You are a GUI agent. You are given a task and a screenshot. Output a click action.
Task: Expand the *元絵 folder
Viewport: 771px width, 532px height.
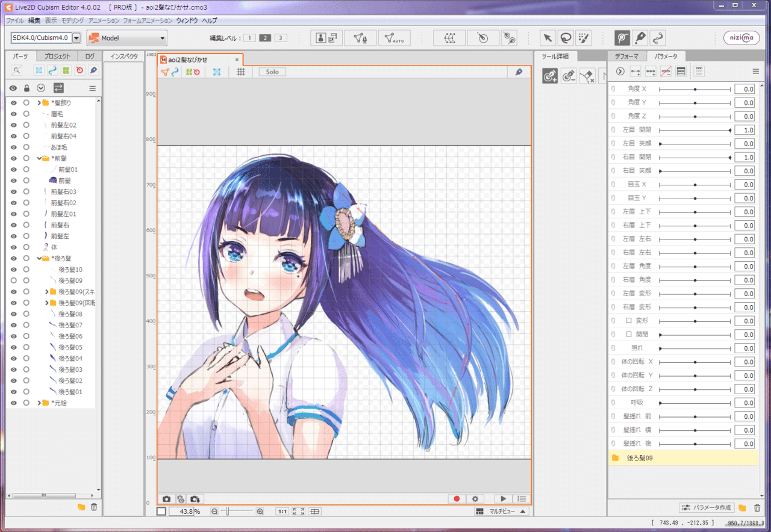pyautogui.click(x=39, y=403)
